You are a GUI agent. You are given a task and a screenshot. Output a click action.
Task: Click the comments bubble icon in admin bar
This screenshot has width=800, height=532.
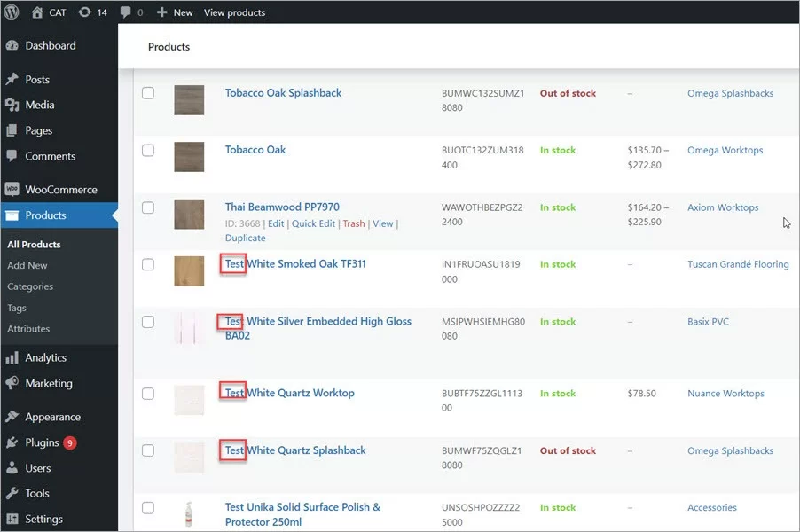(126, 12)
